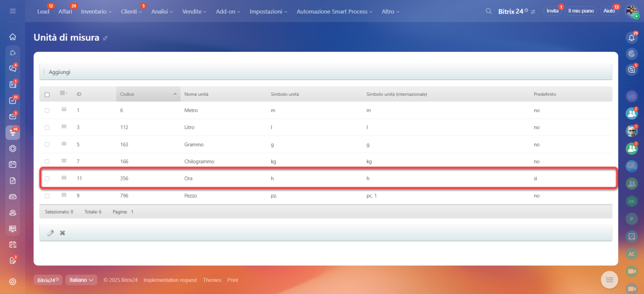Image resolution: width=644 pixels, height=294 pixels.
Task: Click the Bitrix24 footer logo button
Action: point(48,280)
